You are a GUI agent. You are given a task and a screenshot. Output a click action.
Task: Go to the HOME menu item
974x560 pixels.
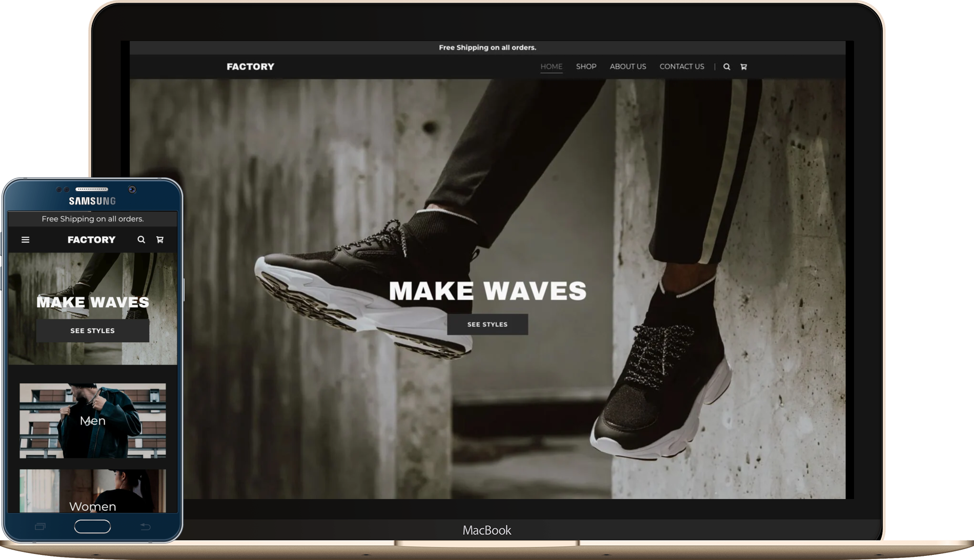[x=551, y=67]
